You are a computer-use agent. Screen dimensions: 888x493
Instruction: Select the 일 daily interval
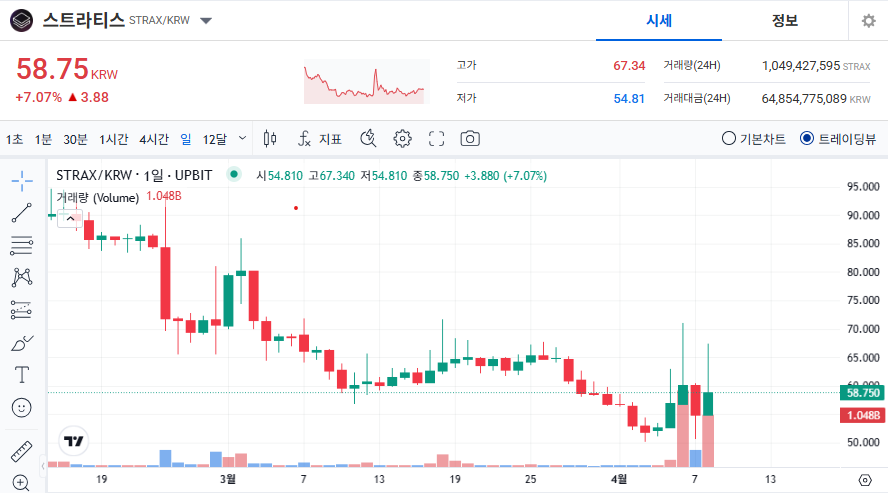click(x=186, y=139)
